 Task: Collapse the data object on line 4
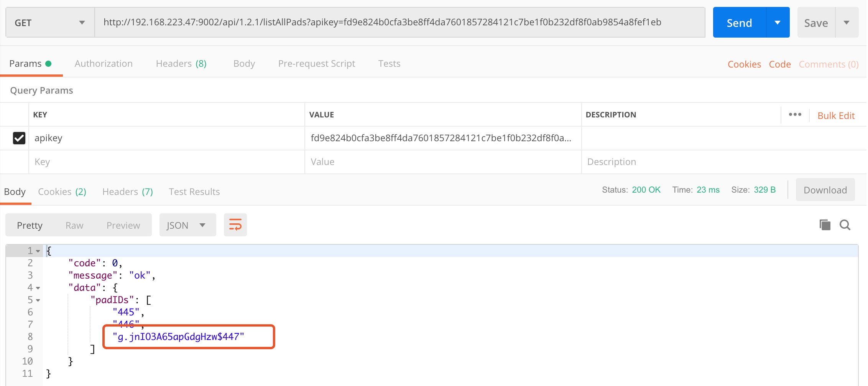click(x=38, y=287)
